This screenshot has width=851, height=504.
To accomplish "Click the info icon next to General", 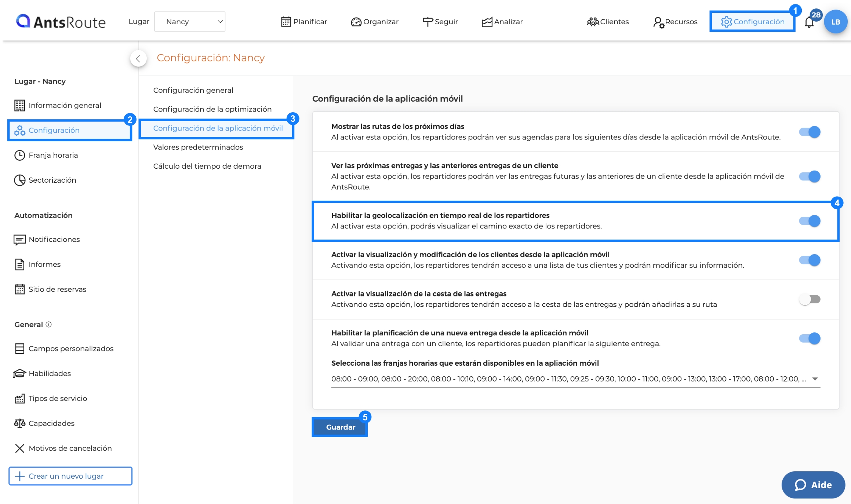I will coord(48,325).
